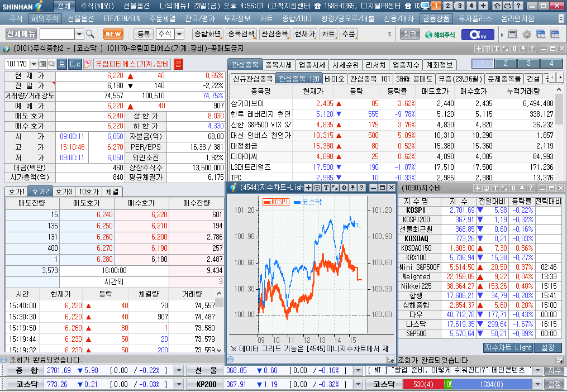
Task: Click screen icon at chart window bottom-right
Action: (x=390, y=360)
